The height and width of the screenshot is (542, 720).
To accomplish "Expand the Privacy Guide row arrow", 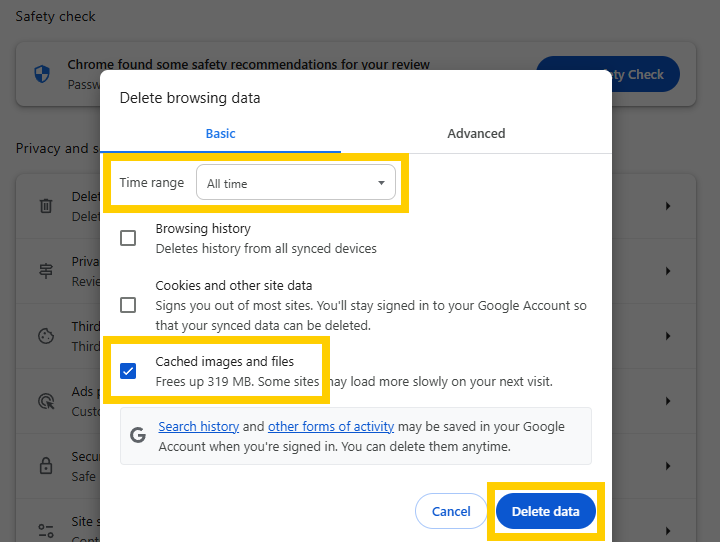I will point(668,271).
